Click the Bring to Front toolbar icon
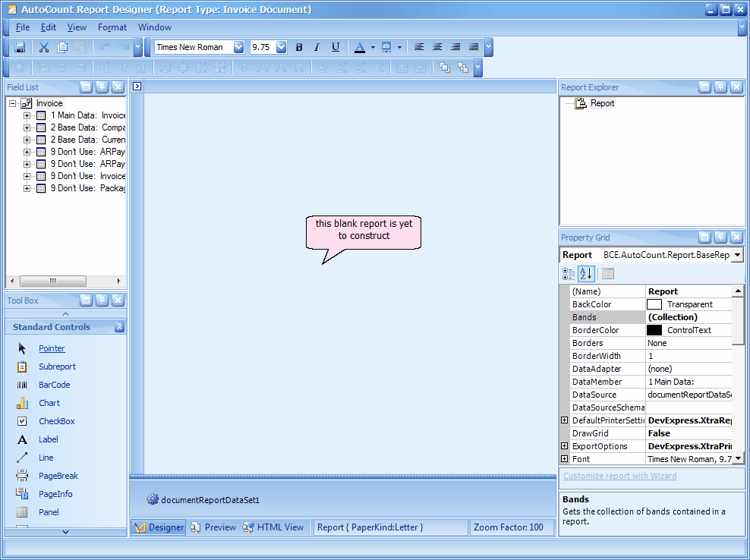Image resolution: width=750 pixels, height=560 pixels. (445, 68)
